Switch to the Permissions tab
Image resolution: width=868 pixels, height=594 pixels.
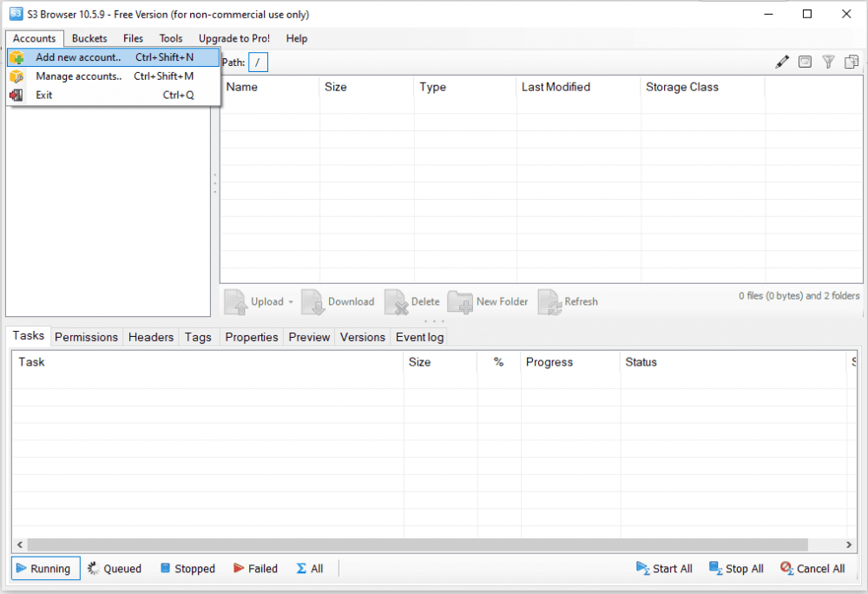[x=86, y=337]
